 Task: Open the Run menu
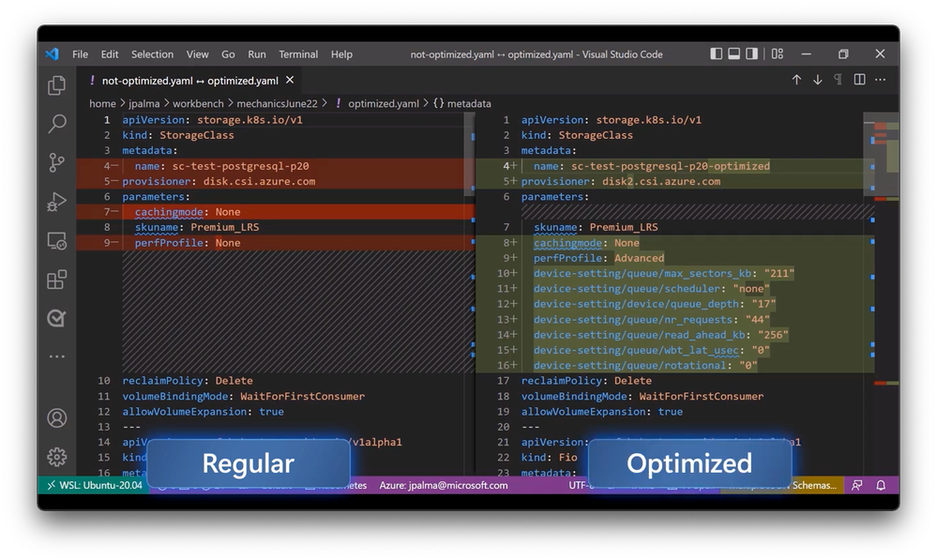[x=257, y=54]
